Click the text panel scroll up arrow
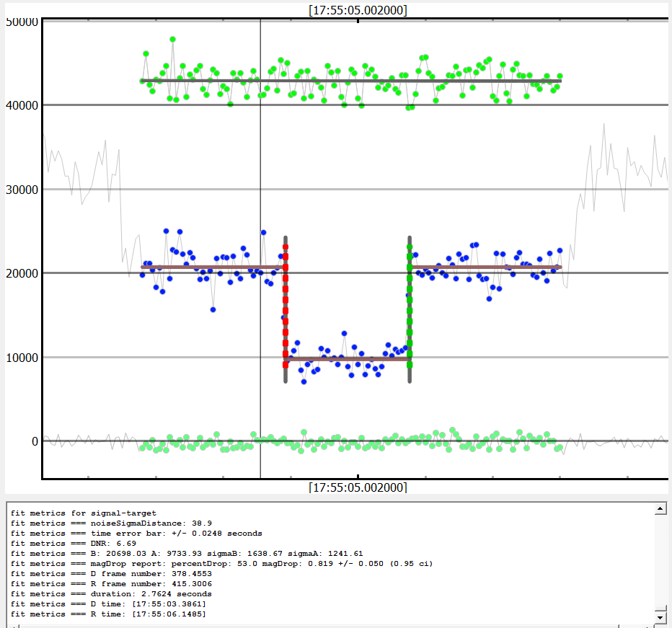The height and width of the screenshot is (628, 672). coord(660,509)
